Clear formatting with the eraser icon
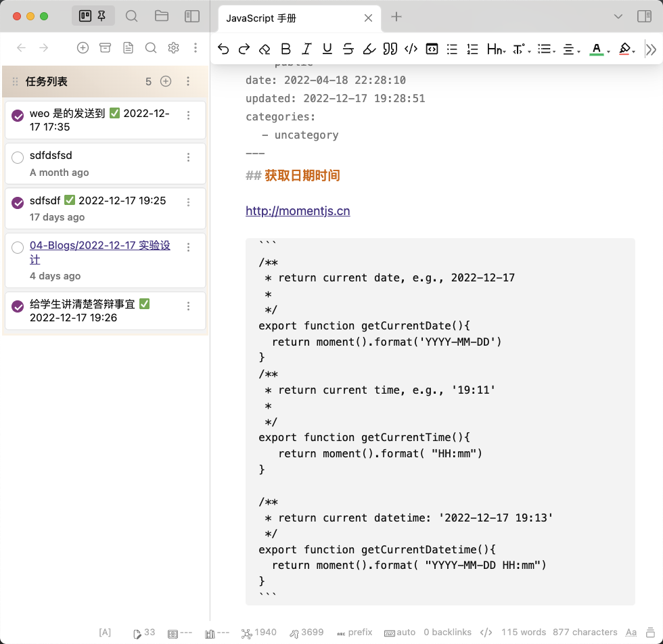663x644 pixels. (x=265, y=49)
